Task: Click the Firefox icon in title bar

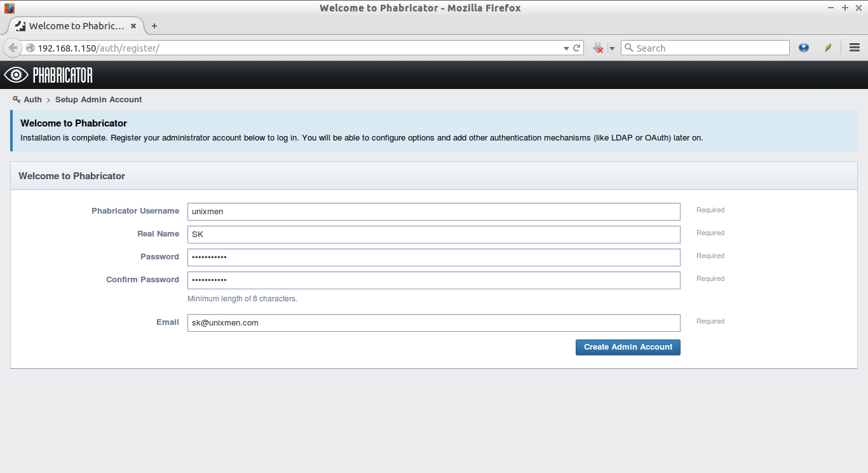Action: pyautogui.click(x=10, y=8)
